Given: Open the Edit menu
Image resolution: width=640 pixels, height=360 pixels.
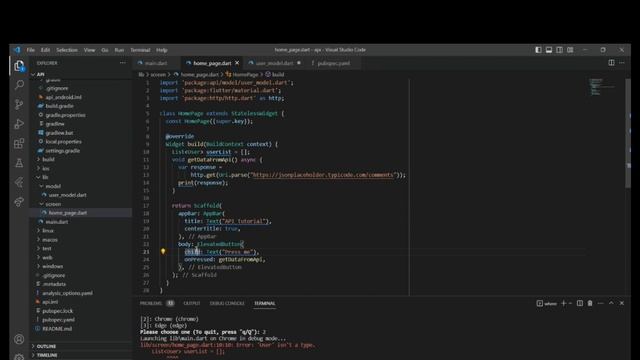Looking at the screenshot, I should [45, 50].
